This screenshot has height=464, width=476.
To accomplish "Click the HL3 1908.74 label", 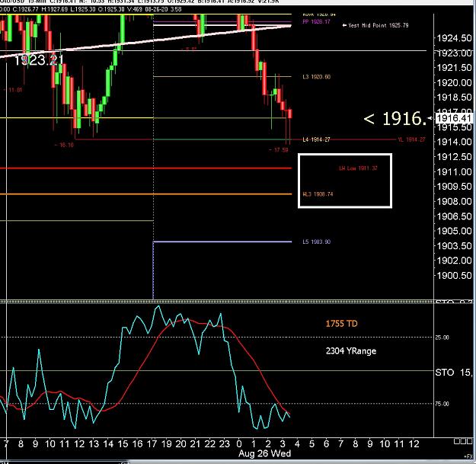I will tap(318, 194).
